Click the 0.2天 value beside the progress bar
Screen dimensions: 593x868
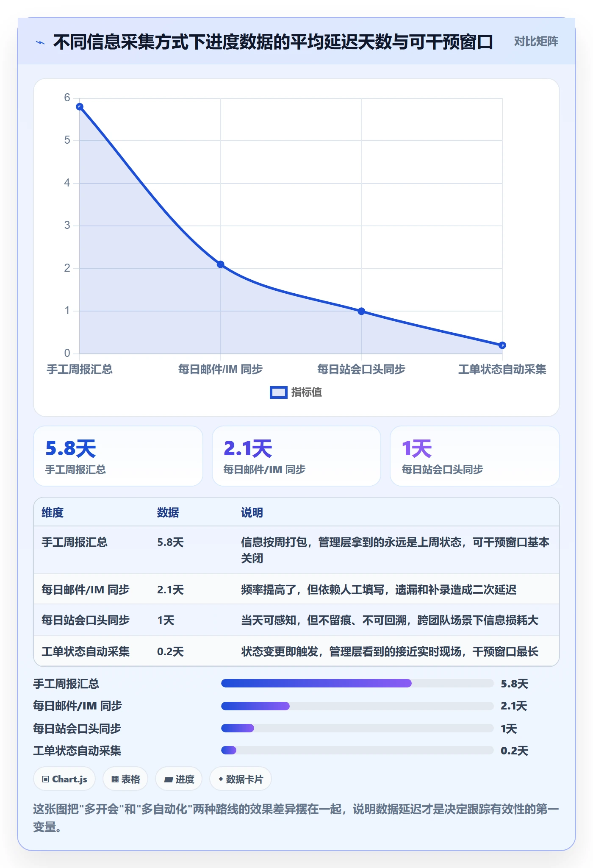pos(515,751)
